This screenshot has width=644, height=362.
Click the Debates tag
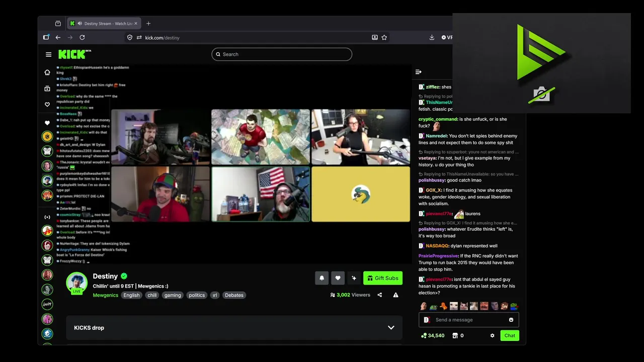click(234, 295)
